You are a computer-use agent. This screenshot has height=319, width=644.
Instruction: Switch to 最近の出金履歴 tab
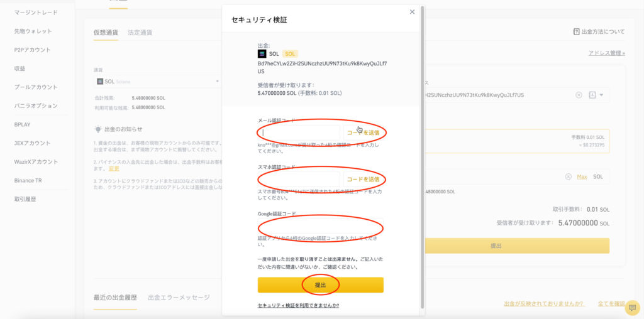click(115, 297)
